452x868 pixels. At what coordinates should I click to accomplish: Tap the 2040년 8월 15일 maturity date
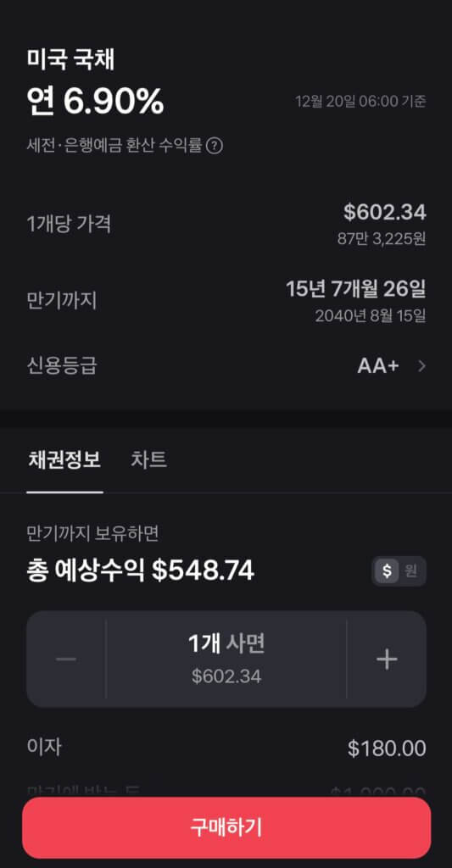click(371, 316)
